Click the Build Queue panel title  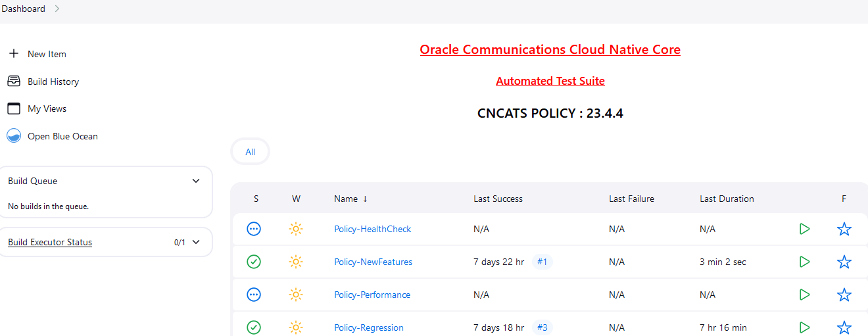click(x=32, y=181)
